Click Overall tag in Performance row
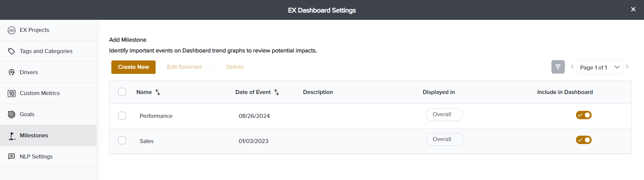This screenshot has width=644, height=180. point(444,115)
